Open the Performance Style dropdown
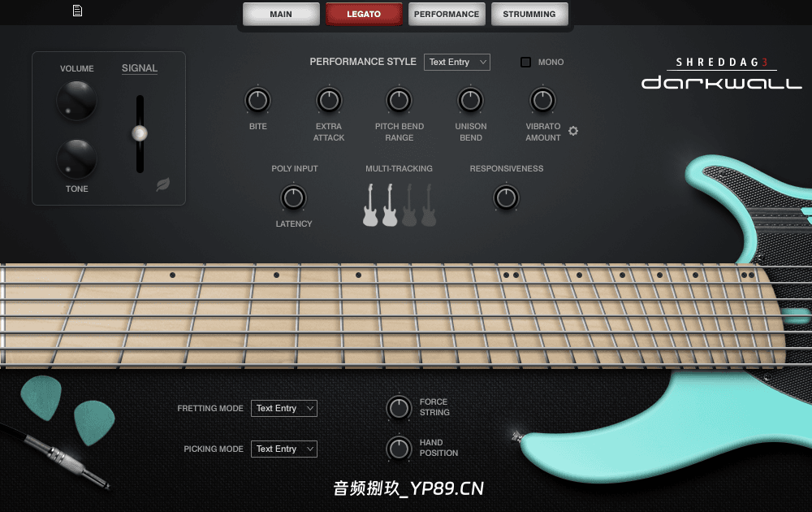Image resolution: width=812 pixels, height=512 pixels. (456, 61)
